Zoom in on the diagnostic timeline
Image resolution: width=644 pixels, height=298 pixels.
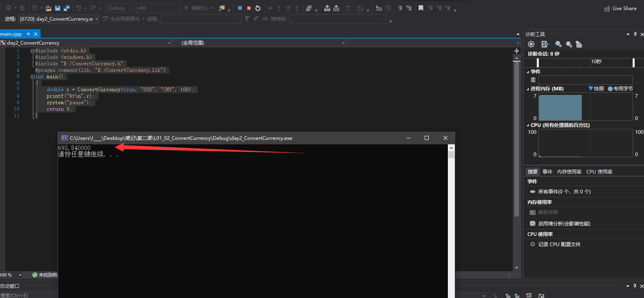coord(558,44)
